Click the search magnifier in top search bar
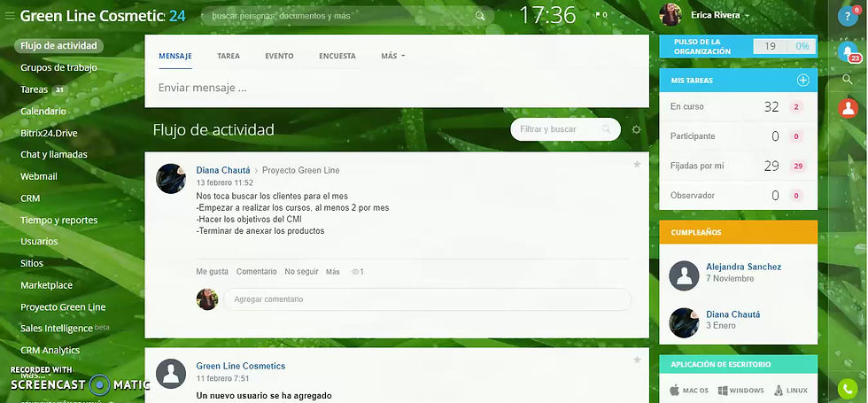868x403 pixels. click(x=480, y=16)
